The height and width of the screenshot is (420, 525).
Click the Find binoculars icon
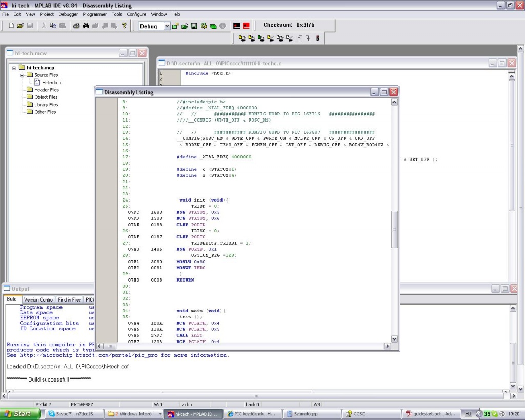86,26
